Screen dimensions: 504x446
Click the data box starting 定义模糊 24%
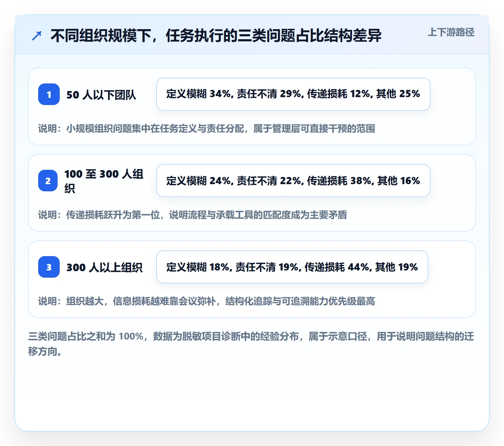pyautogui.click(x=293, y=181)
